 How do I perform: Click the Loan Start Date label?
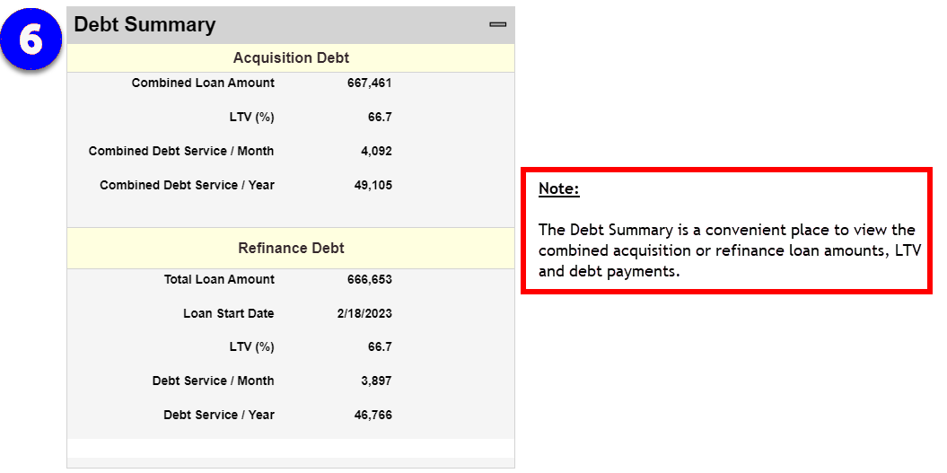point(229,313)
